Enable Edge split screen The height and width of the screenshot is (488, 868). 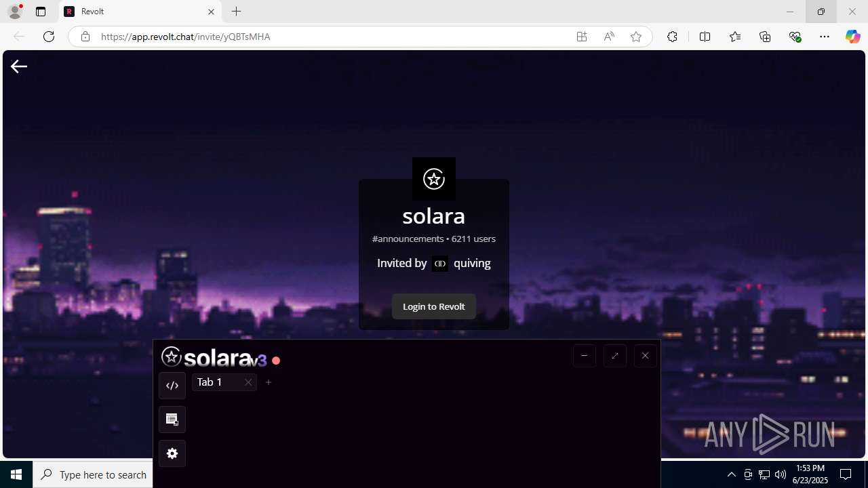click(x=705, y=37)
